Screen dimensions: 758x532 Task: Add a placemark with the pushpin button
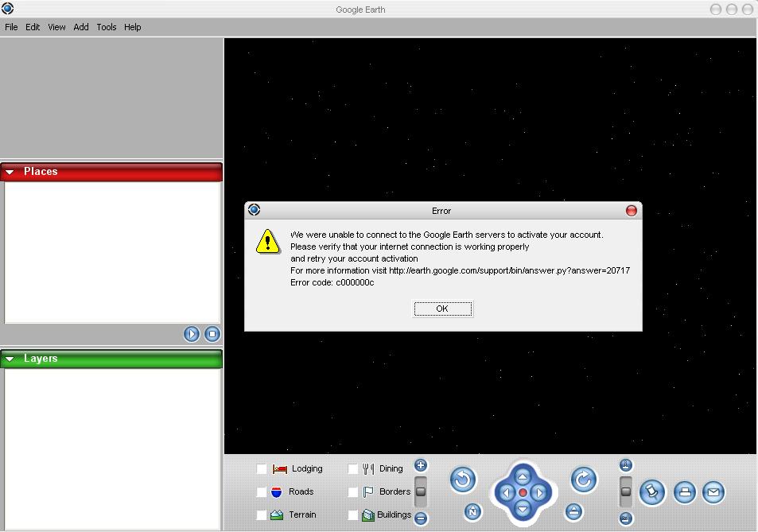click(x=652, y=492)
